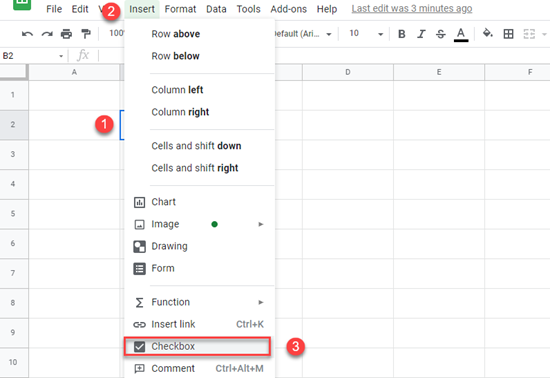Choose Column left option

coord(199,90)
